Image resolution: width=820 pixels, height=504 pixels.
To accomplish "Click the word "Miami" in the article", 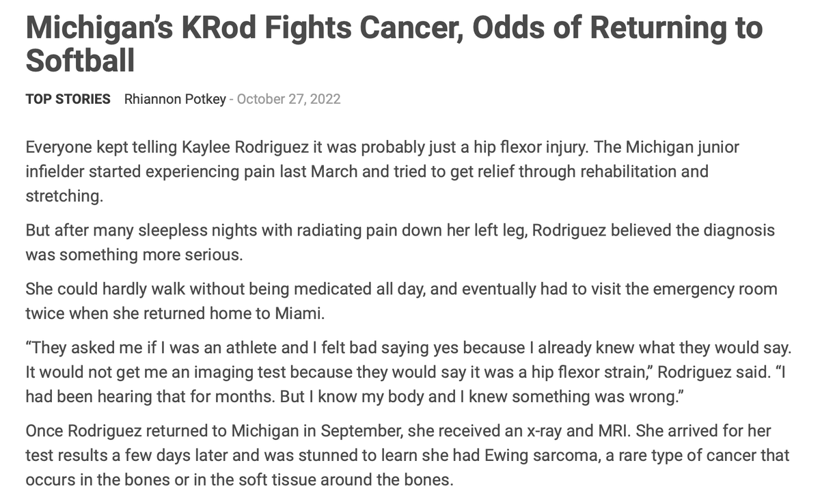I will [x=299, y=313].
